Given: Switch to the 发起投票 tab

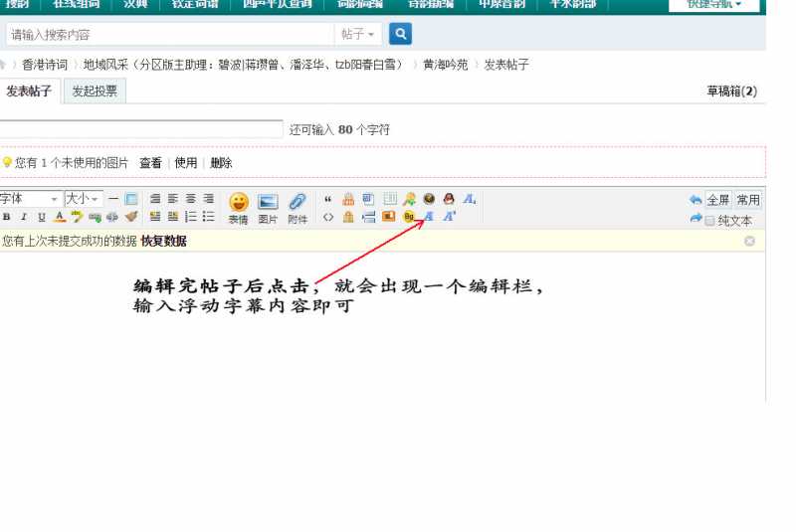Looking at the screenshot, I should pos(95,91).
